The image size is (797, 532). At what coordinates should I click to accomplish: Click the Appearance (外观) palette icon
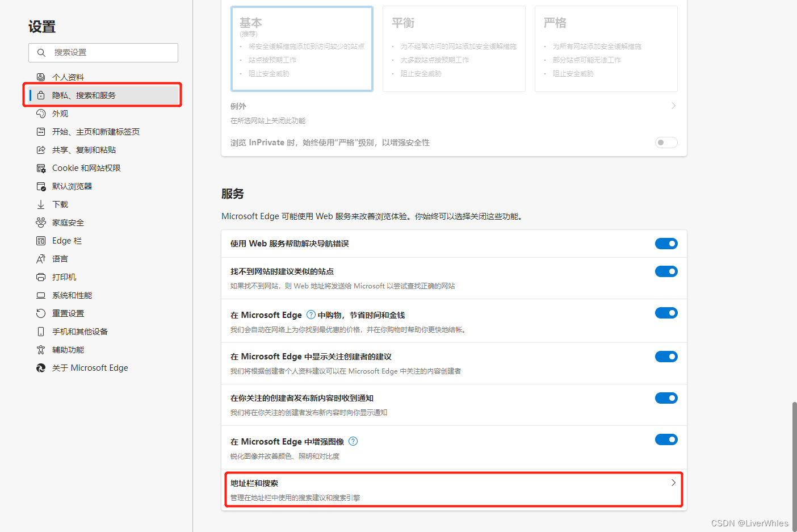coord(41,114)
